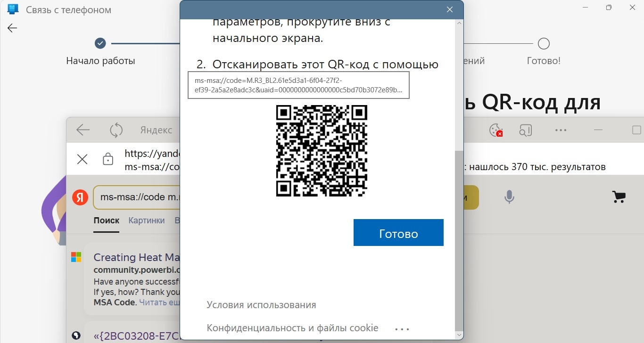Restore the Связь с телефоном window
This screenshot has width=644, height=343.
(x=609, y=8)
